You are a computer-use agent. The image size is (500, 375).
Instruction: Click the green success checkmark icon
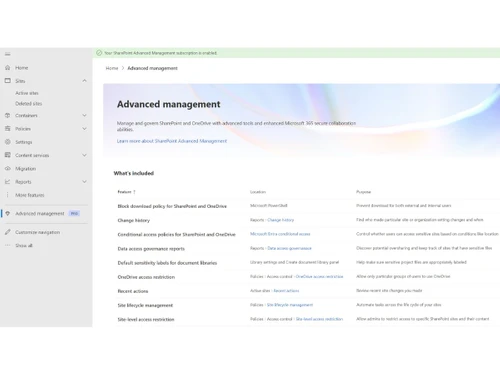pos(99,53)
